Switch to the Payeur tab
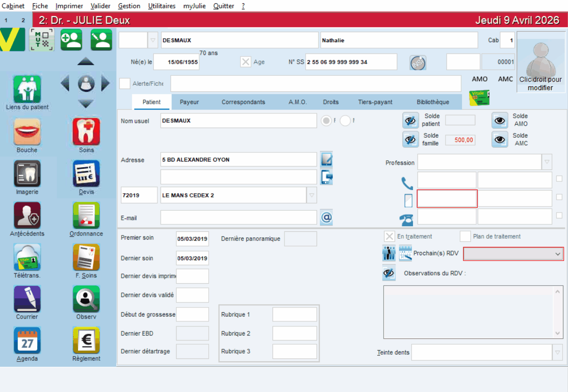 [x=189, y=102]
